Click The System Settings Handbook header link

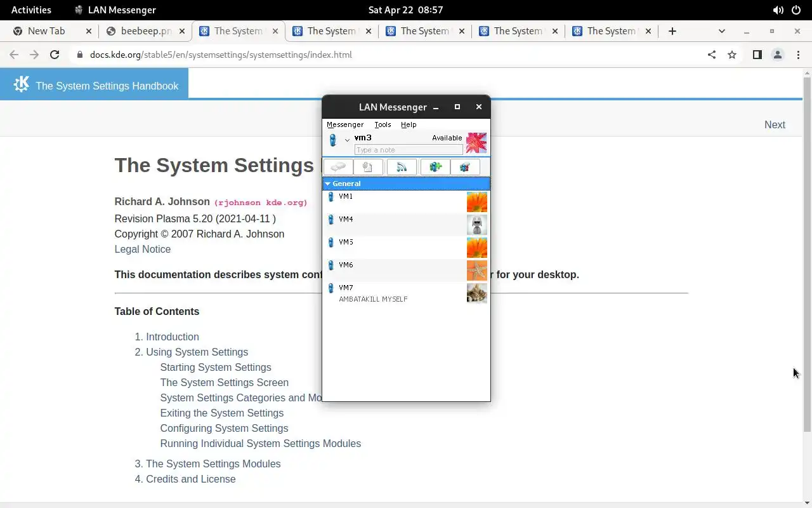click(107, 86)
